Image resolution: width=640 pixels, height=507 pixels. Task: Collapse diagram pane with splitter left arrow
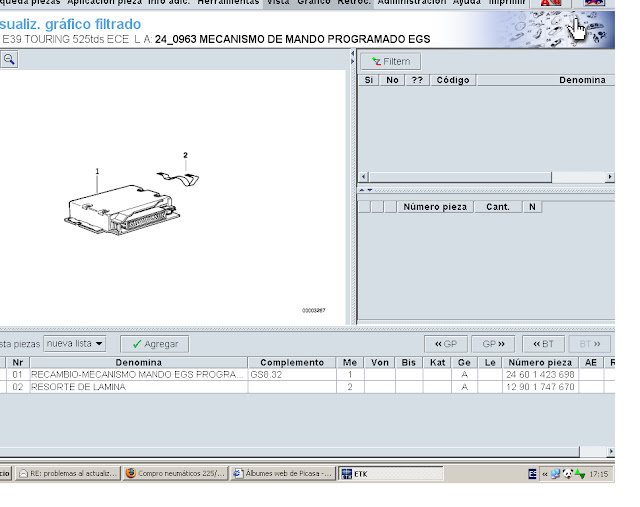pyautogui.click(x=353, y=53)
